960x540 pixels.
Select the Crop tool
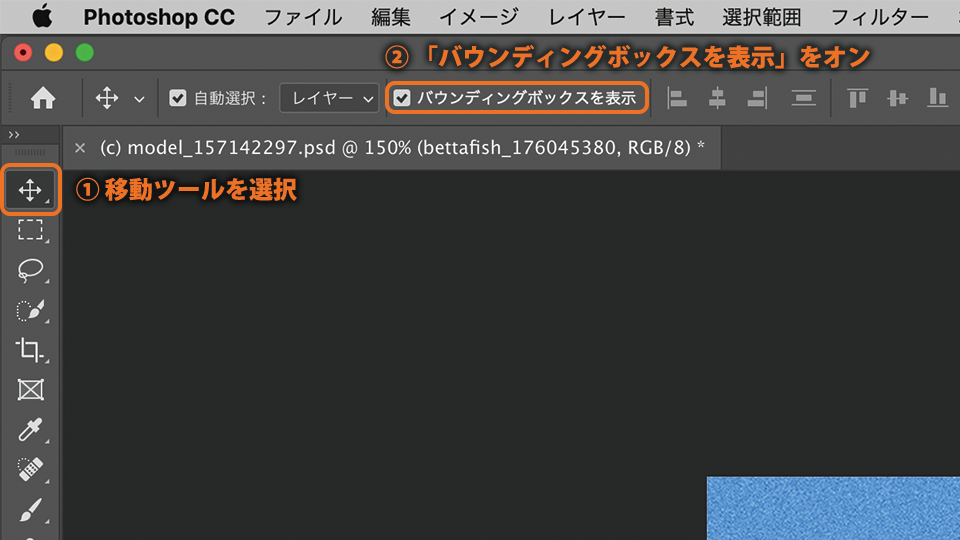(x=30, y=350)
